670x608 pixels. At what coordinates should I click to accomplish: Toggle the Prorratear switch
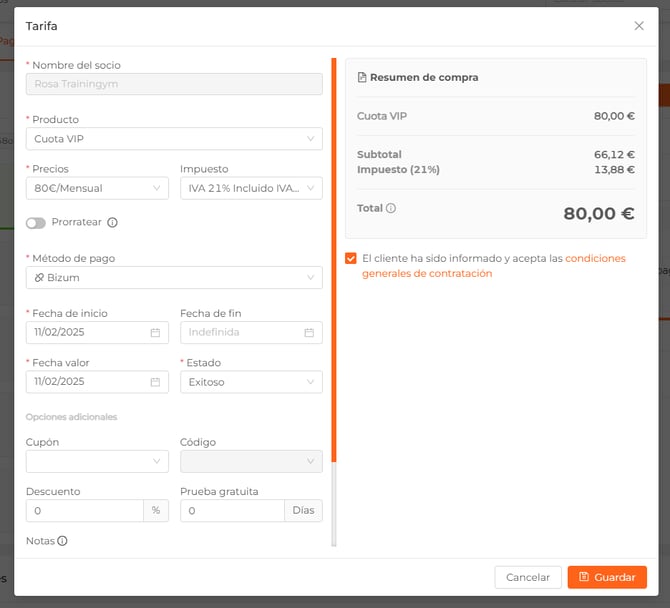[36, 223]
